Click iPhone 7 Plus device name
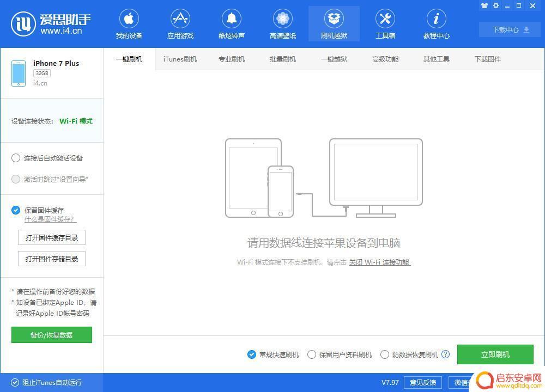The image size is (545, 392). [x=56, y=64]
